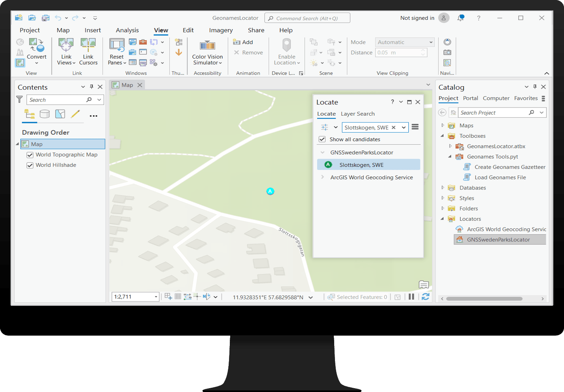Select List By Data Source icon
Screen dimensions: 564x392
[x=45, y=114]
